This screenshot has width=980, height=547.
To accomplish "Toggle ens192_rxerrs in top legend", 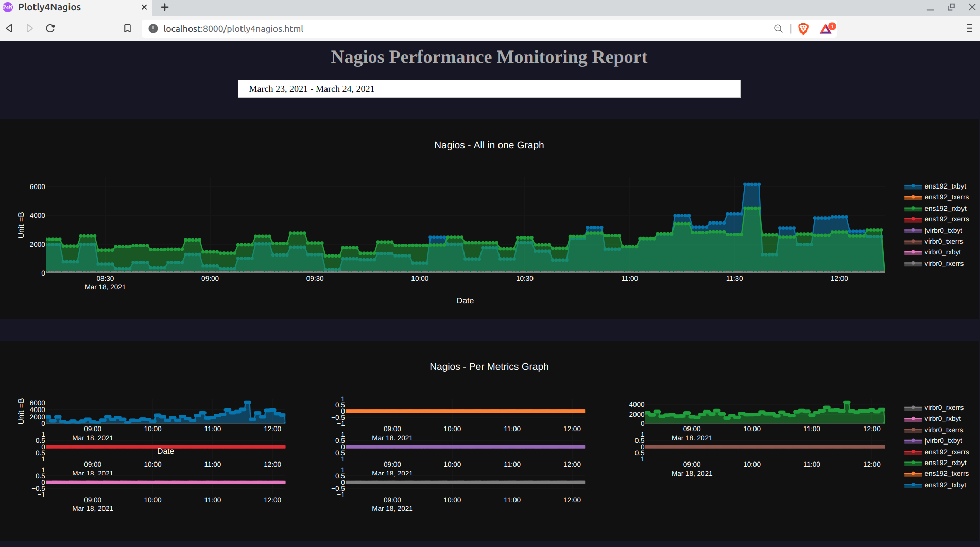I will coord(937,219).
